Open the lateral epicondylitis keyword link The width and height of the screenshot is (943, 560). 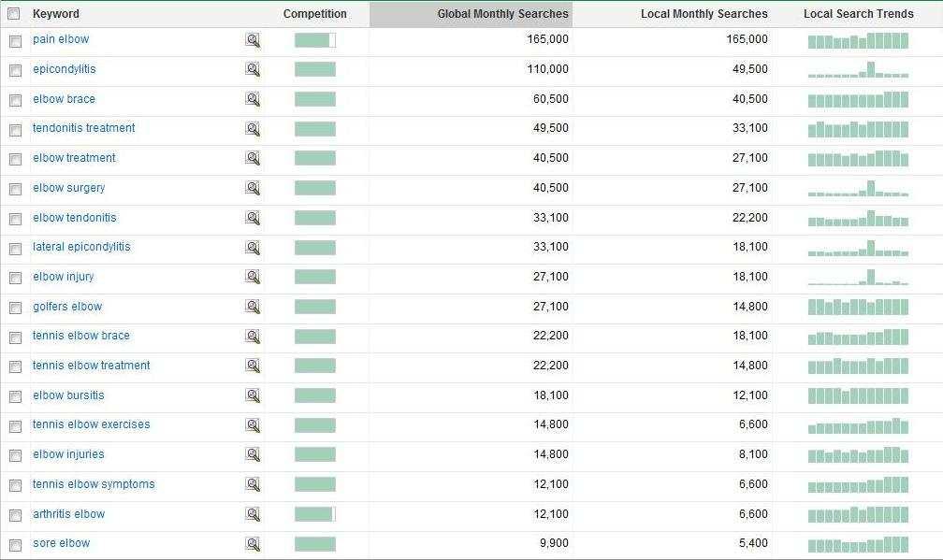pyautogui.click(x=81, y=247)
